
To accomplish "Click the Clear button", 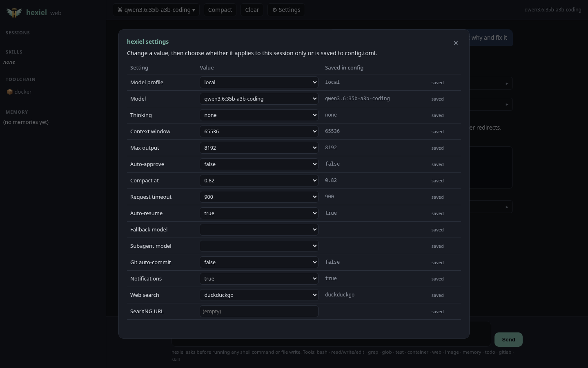I will tap(252, 10).
